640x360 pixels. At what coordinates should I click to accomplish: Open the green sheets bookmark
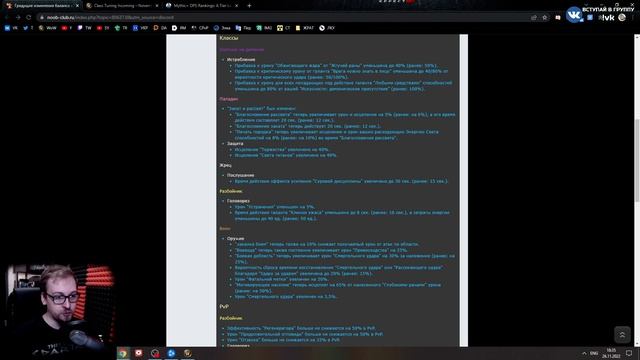(x=264, y=28)
